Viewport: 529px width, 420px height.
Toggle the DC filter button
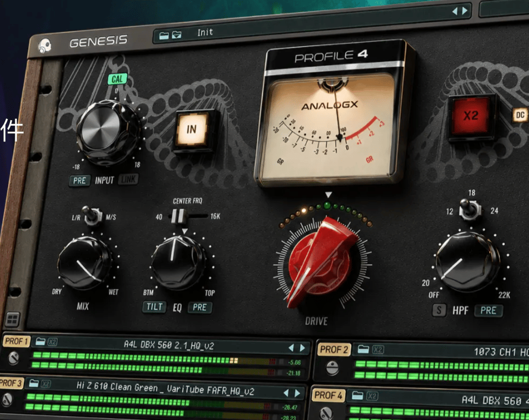pos(520,115)
